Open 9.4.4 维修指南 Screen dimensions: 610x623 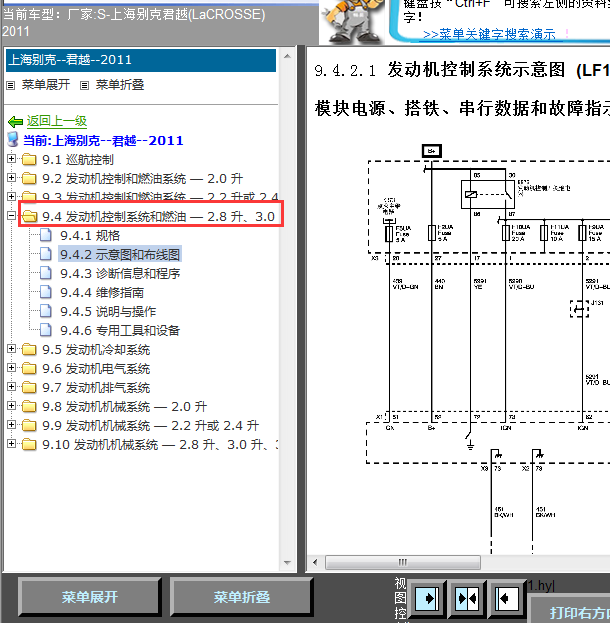(102, 292)
